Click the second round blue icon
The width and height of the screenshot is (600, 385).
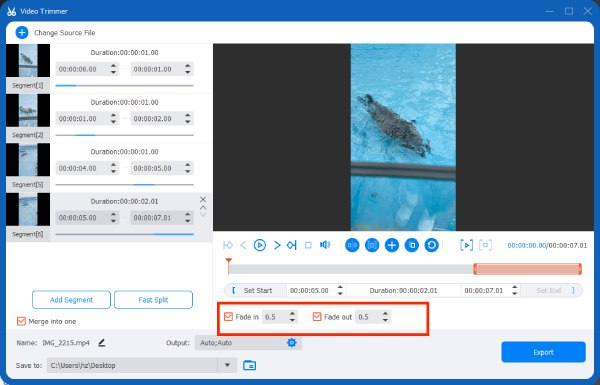(x=372, y=245)
